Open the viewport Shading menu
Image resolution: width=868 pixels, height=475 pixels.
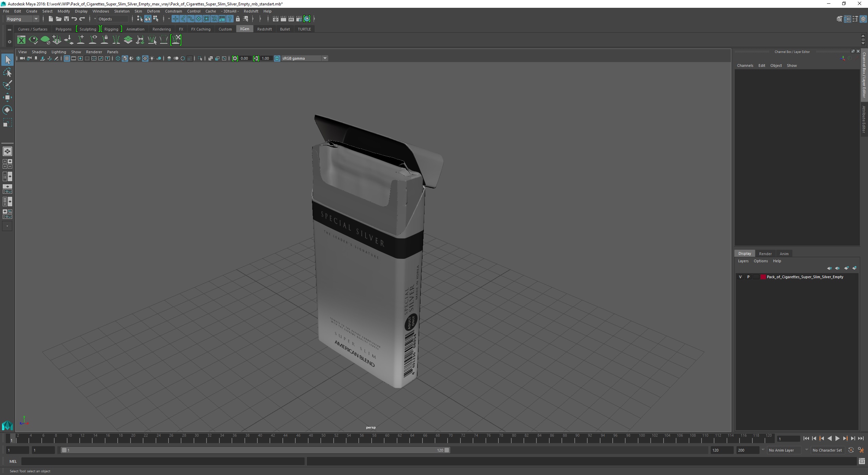click(x=39, y=52)
